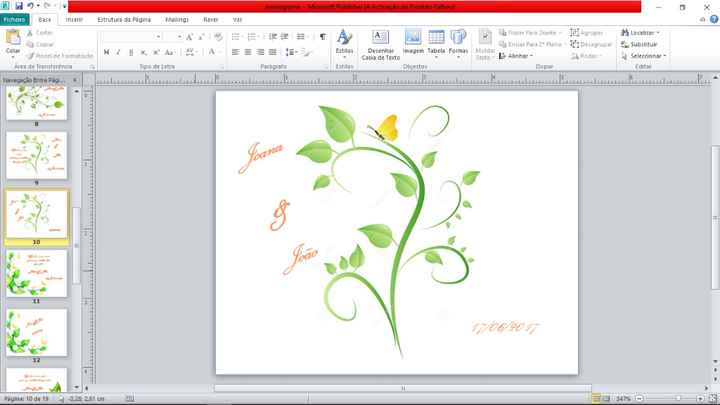Image resolution: width=720 pixels, height=405 pixels.
Task: Select the page 9 thumbnail
Action: pyautogui.click(x=37, y=156)
